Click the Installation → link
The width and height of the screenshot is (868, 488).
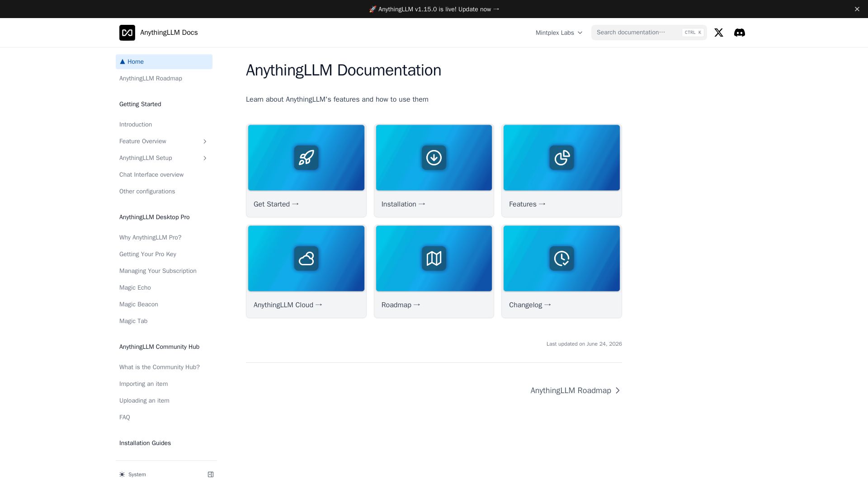pyautogui.click(x=403, y=204)
